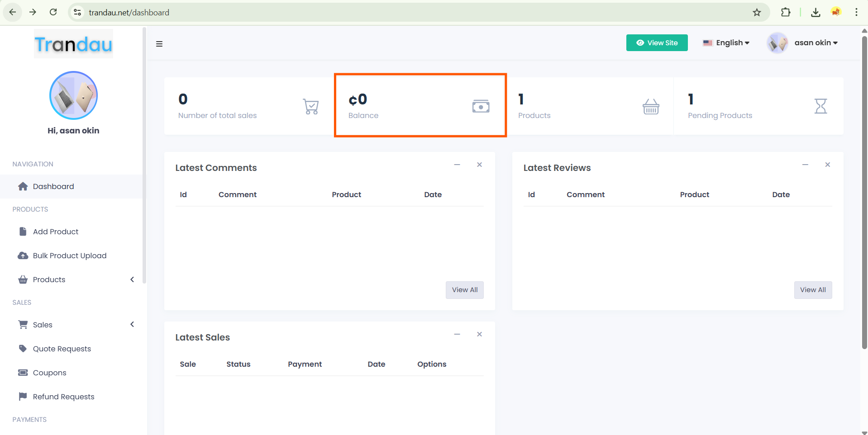This screenshot has width=868, height=435.
Task: Bookmark this page with the star icon
Action: pos(757,12)
